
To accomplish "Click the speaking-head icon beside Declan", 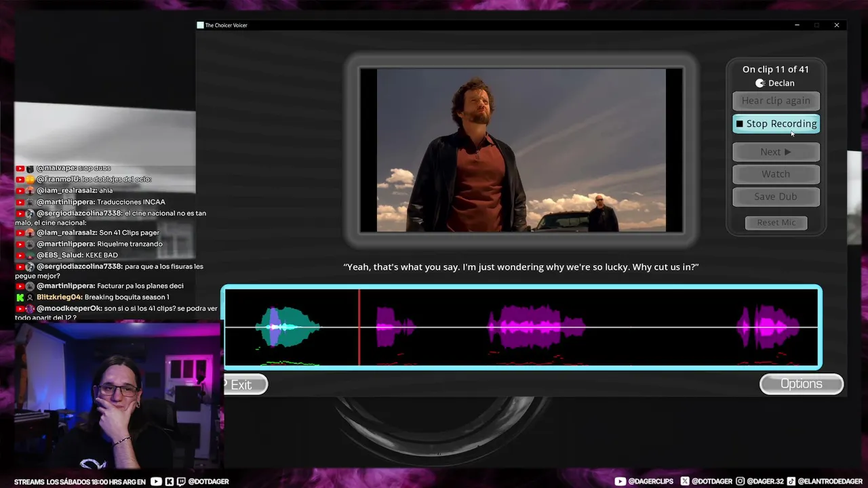I will [x=760, y=83].
